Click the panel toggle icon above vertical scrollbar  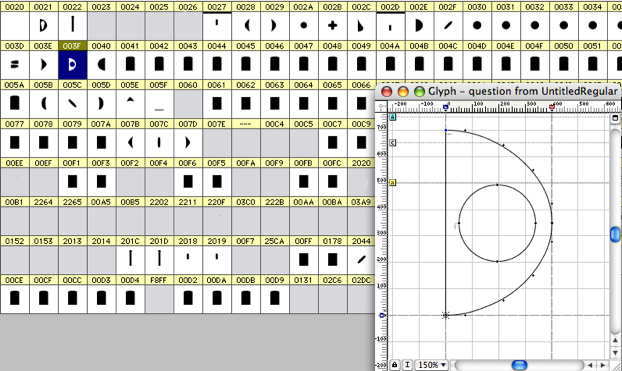tap(615, 118)
